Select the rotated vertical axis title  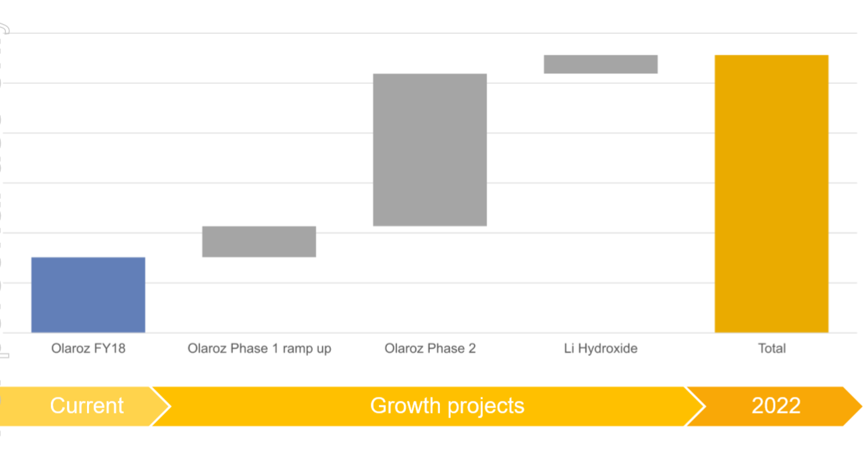point(5,191)
